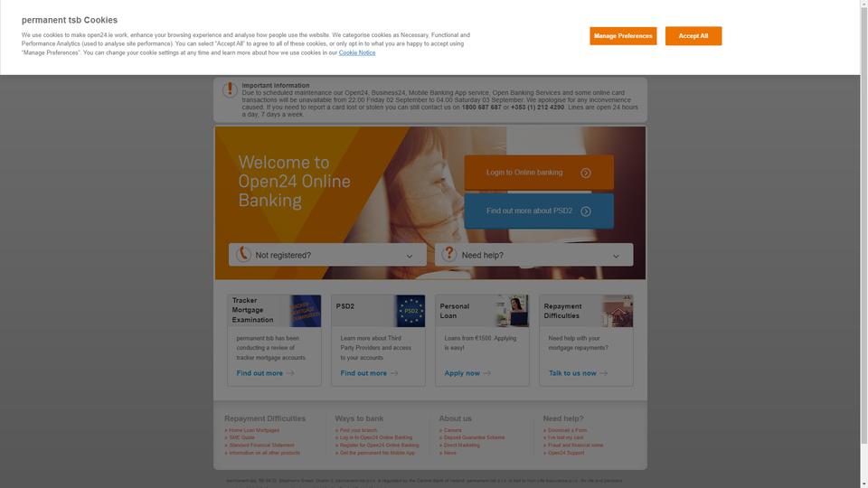Open Home Loan Mortgages footer link

[254, 430]
